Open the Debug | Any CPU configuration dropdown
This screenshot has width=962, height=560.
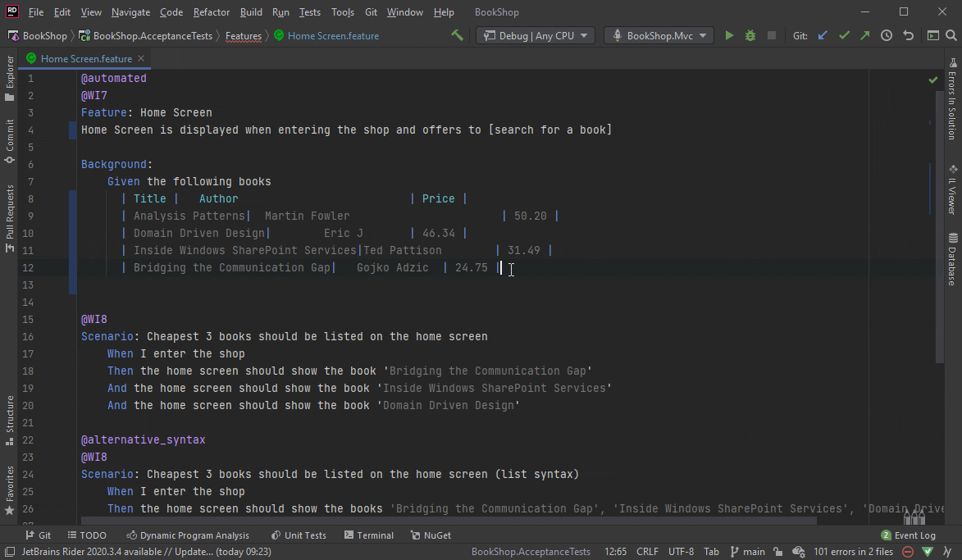[535, 35]
